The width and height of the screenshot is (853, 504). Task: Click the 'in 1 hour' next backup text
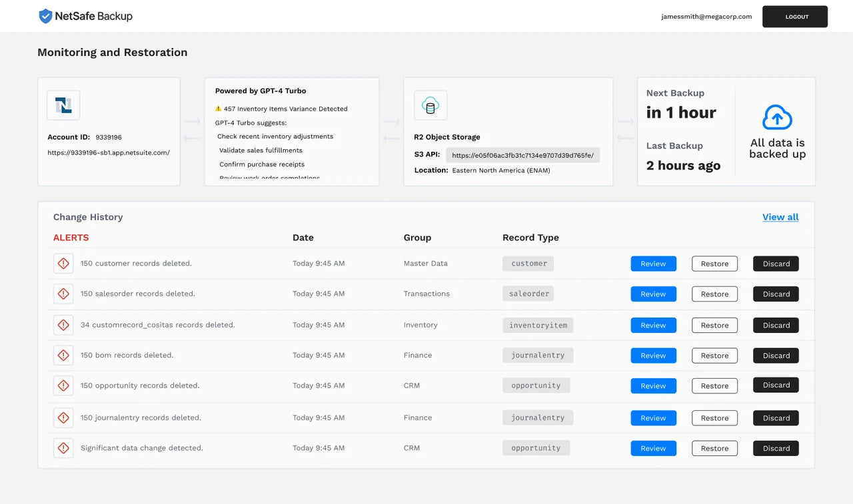(681, 113)
